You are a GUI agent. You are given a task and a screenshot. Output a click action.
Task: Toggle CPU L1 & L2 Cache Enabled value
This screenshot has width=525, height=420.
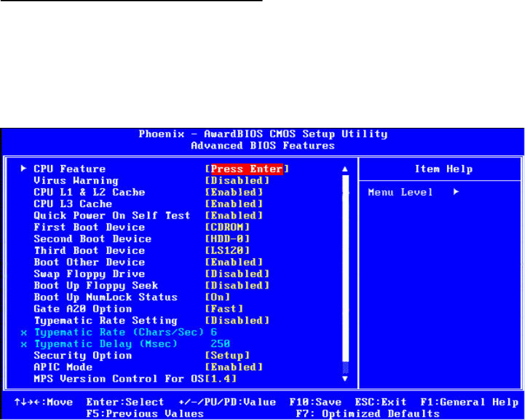[234, 192]
